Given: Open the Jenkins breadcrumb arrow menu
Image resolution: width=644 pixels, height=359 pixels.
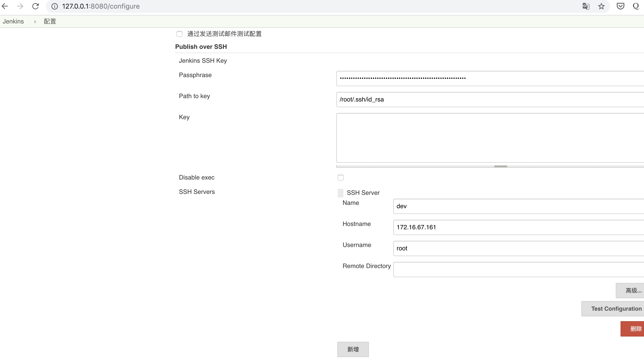Looking at the screenshot, I should click(35, 22).
